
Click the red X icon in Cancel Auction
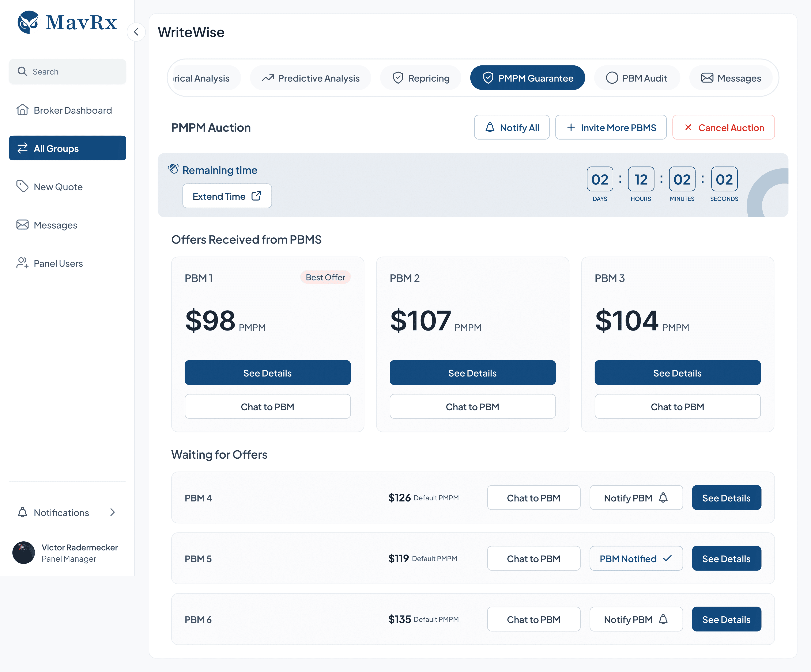tap(688, 127)
